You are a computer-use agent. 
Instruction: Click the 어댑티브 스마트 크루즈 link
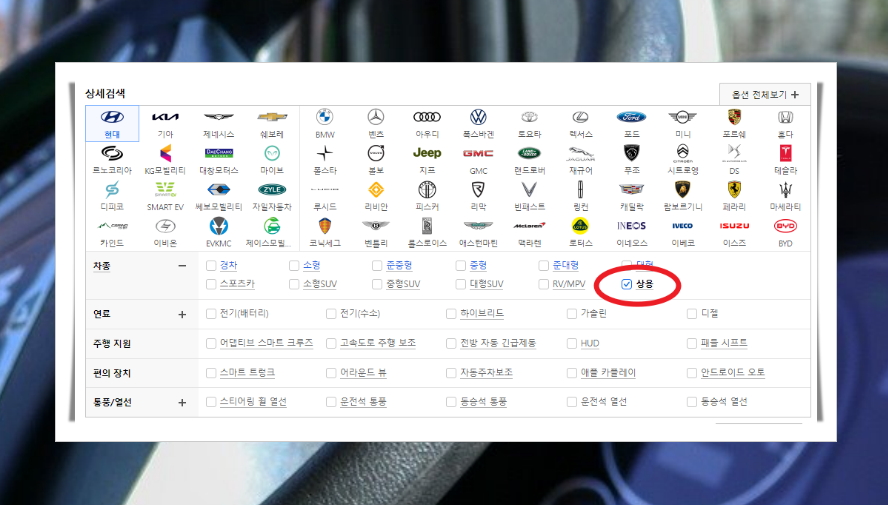click(266, 343)
